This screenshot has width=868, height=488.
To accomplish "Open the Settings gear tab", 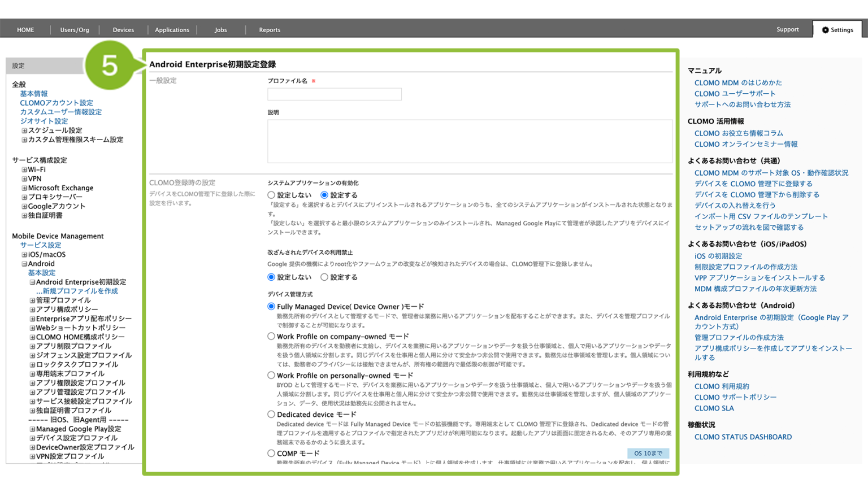I will (837, 30).
